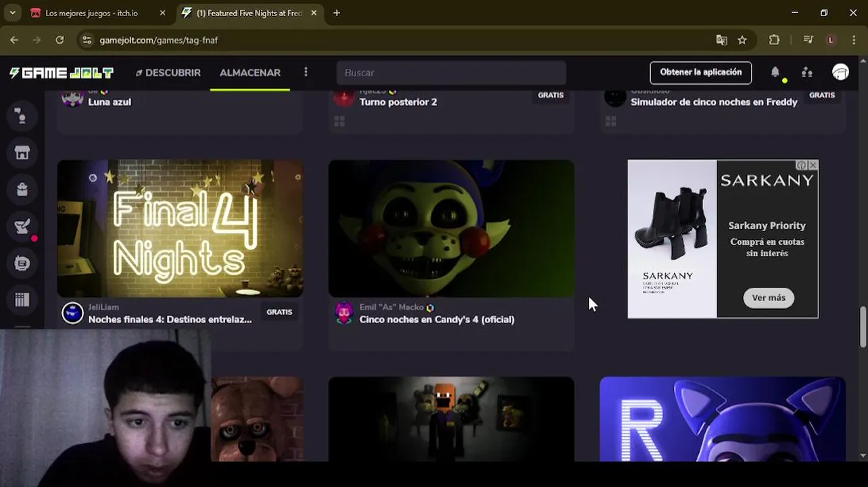This screenshot has height=487, width=868.
Task: Click the Chrome translate page icon
Action: (721, 40)
